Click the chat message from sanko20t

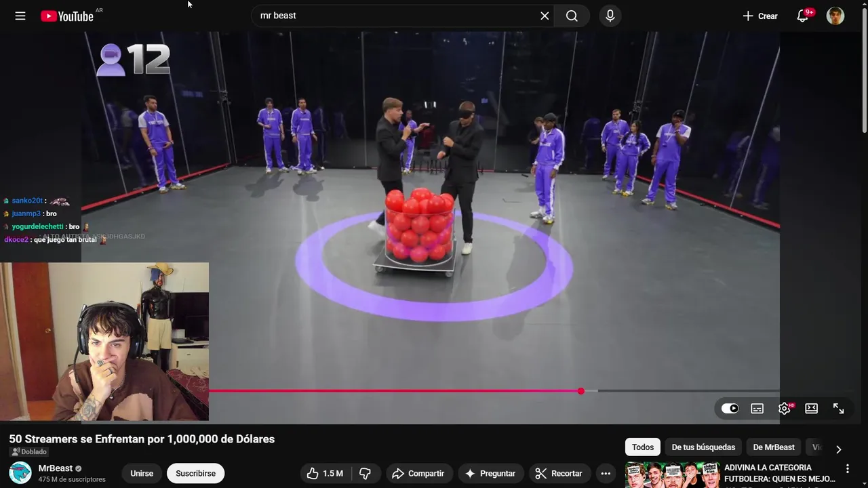point(37,201)
